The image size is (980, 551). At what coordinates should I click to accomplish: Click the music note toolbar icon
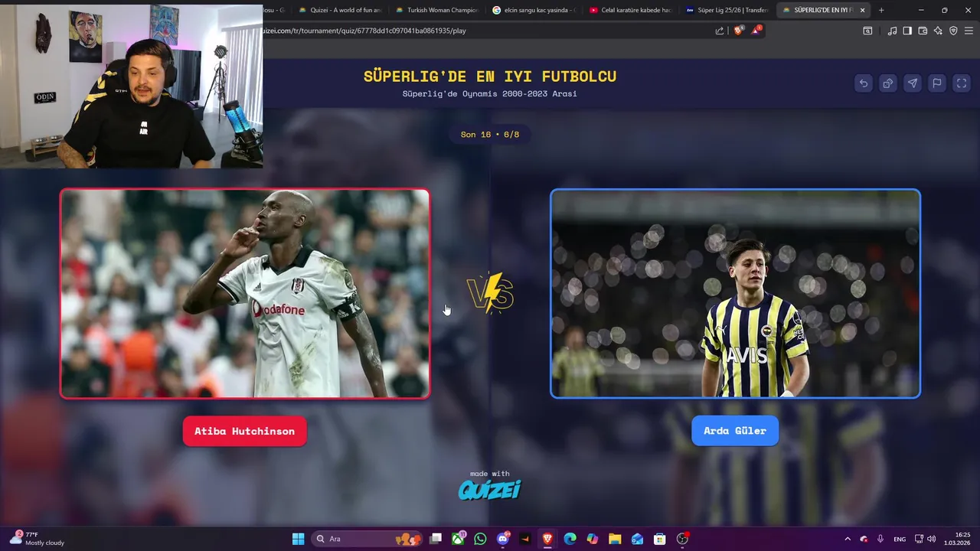[892, 31]
